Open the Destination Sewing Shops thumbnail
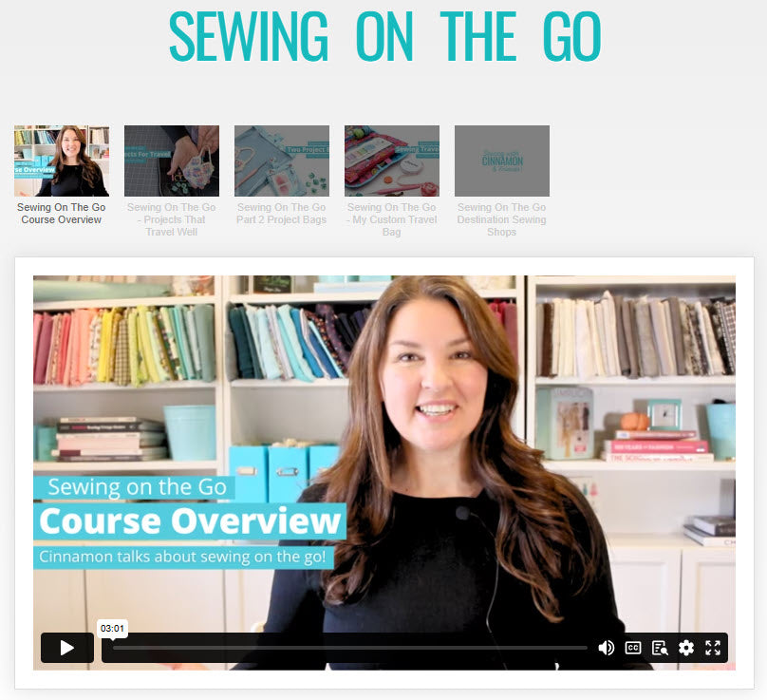Viewport: 767px width, 700px height. pos(502,161)
